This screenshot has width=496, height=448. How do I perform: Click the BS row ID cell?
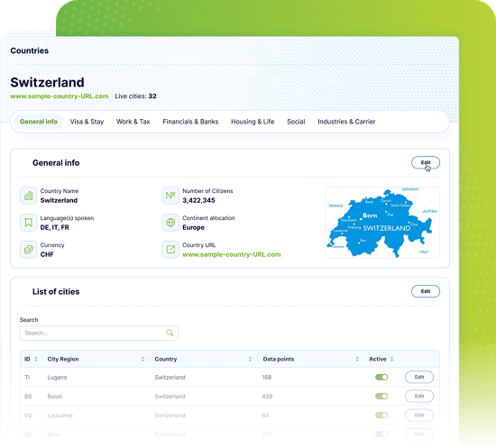point(28,396)
